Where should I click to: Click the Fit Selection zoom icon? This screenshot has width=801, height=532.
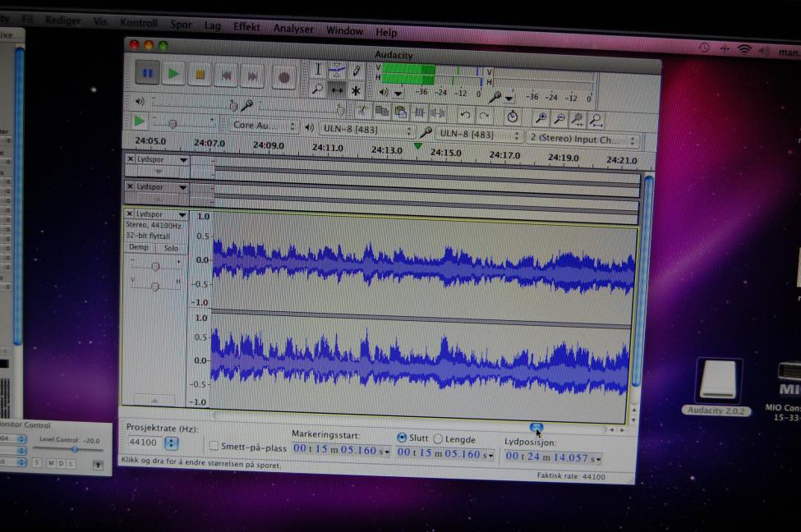click(x=578, y=120)
